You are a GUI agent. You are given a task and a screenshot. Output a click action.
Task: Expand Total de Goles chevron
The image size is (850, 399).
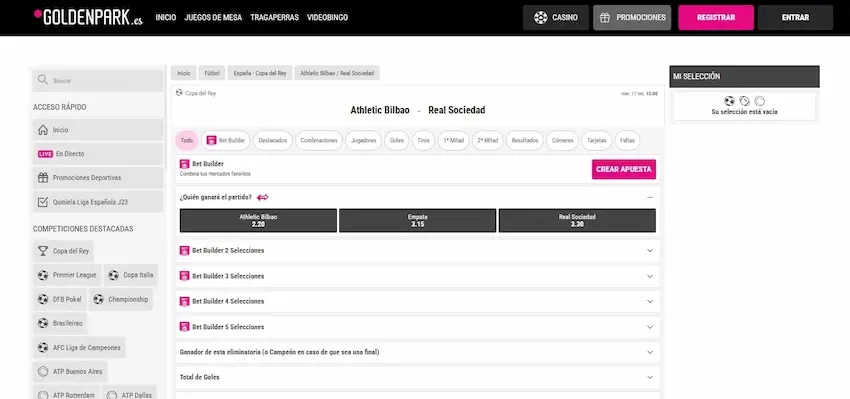coord(650,377)
